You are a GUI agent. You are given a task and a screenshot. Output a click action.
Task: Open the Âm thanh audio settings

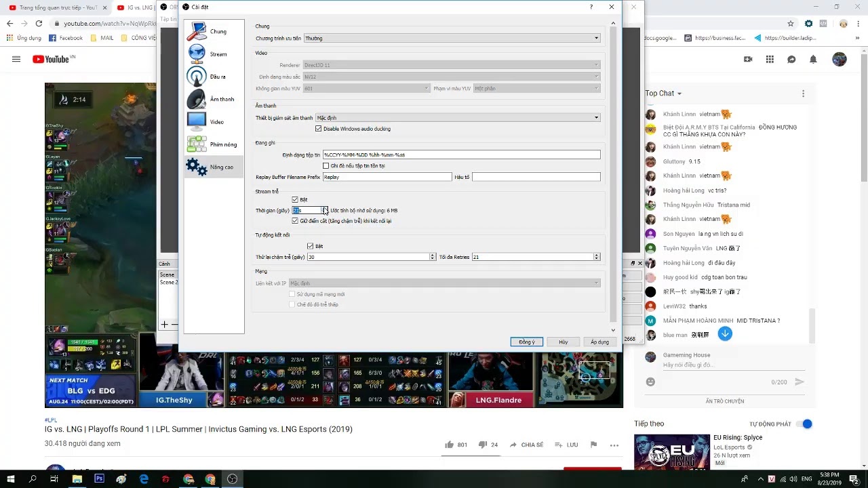[x=213, y=99]
